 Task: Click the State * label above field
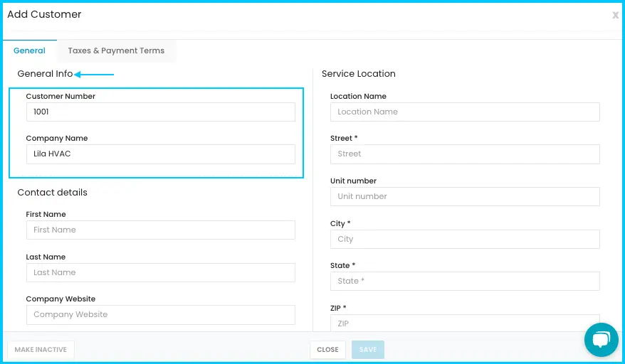click(342, 266)
